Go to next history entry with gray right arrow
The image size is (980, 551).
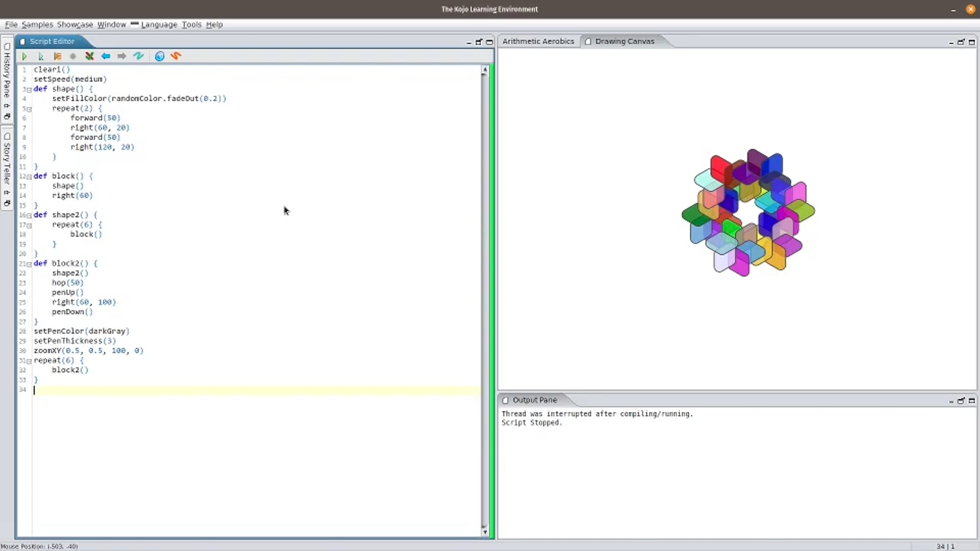pos(122,56)
